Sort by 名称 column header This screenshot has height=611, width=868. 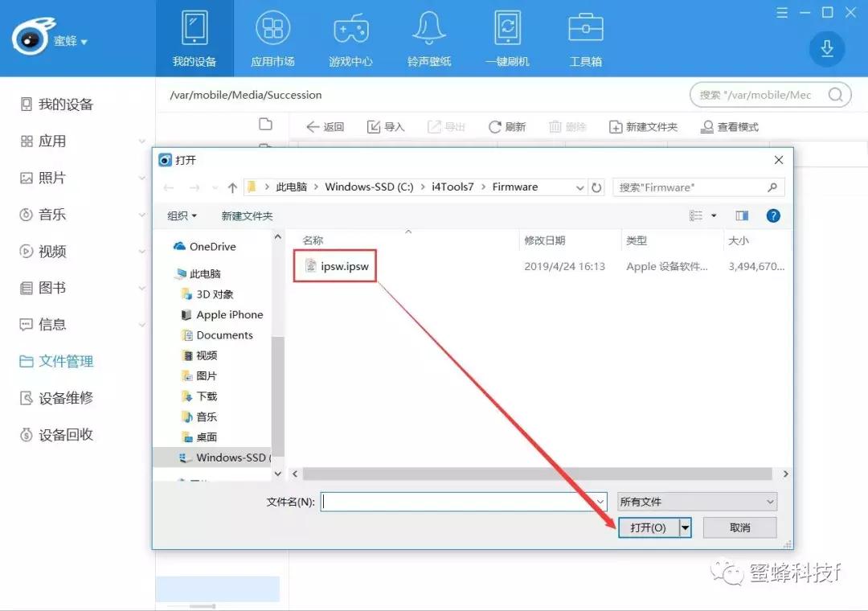(313, 240)
